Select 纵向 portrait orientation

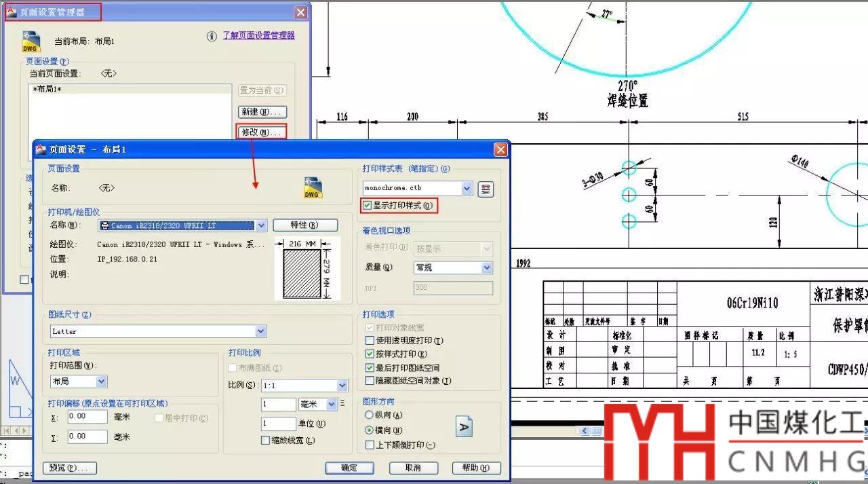point(370,415)
